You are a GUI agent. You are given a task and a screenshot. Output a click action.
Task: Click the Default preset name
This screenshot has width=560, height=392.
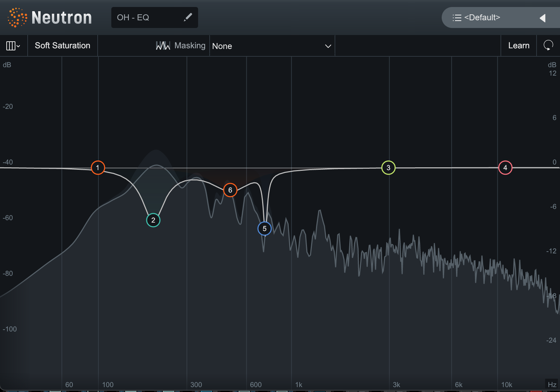click(x=482, y=17)
